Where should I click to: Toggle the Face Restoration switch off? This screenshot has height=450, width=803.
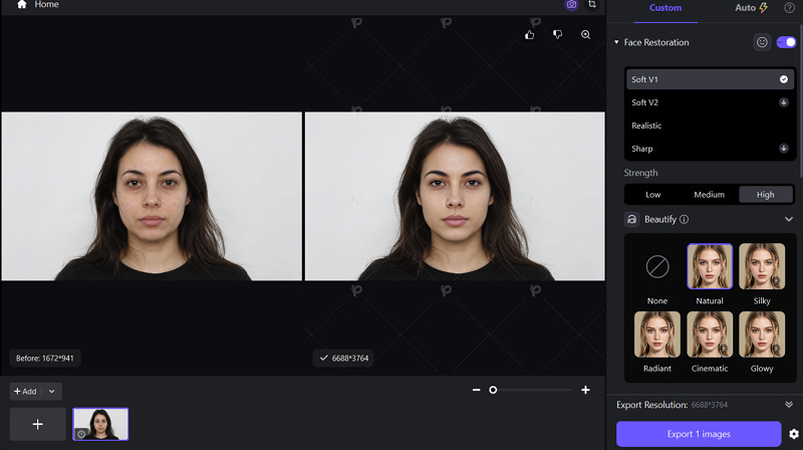[786, 42]
